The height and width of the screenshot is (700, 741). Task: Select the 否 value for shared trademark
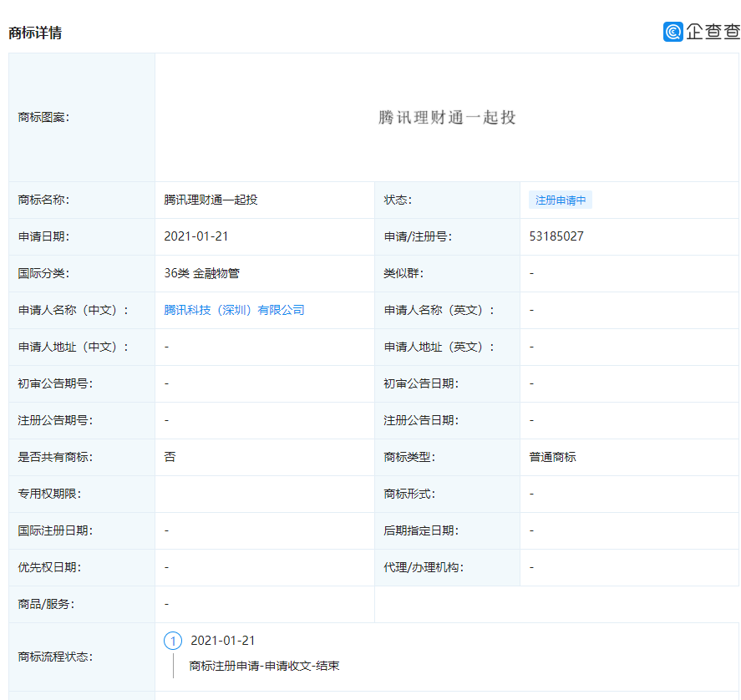point(170,457)
